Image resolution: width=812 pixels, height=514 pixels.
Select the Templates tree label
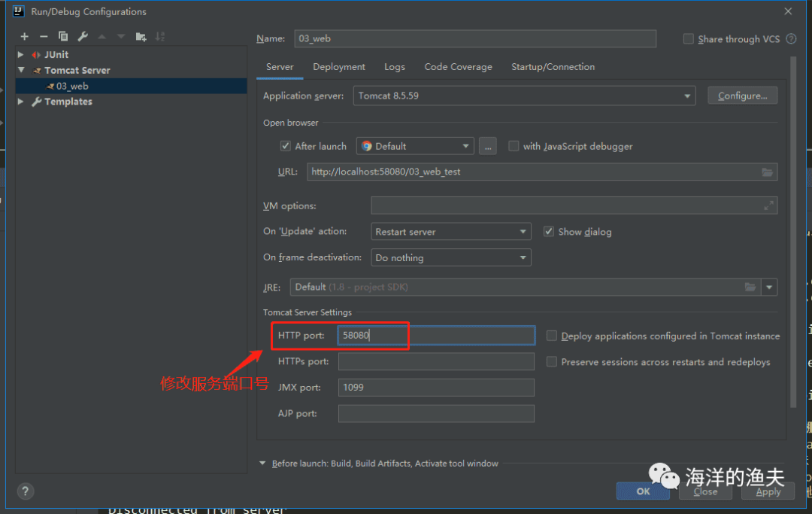(68, 102)
